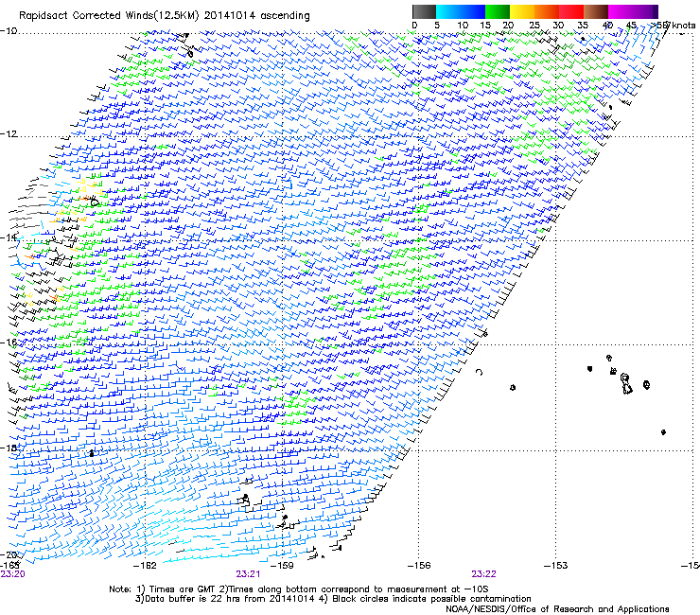Screen dimensions: 700x615
Task: Click the -16 latitude axis label
Action: pos(9,343)
